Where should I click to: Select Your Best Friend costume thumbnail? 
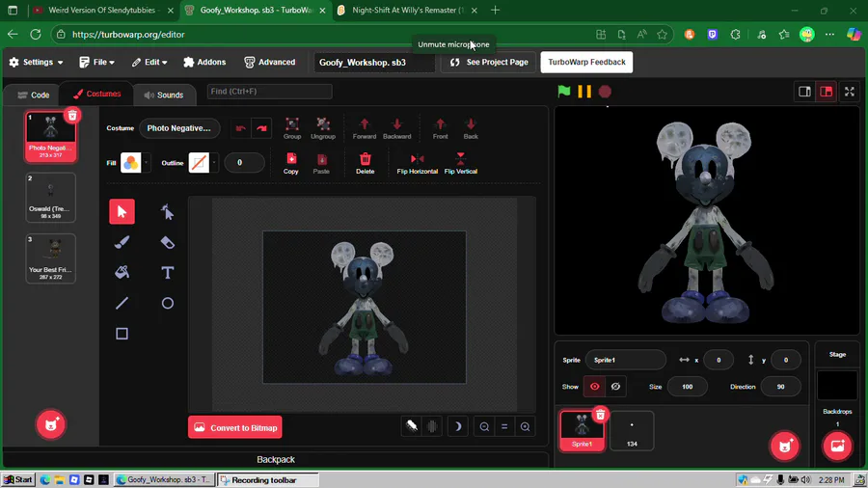click(50, 258)
